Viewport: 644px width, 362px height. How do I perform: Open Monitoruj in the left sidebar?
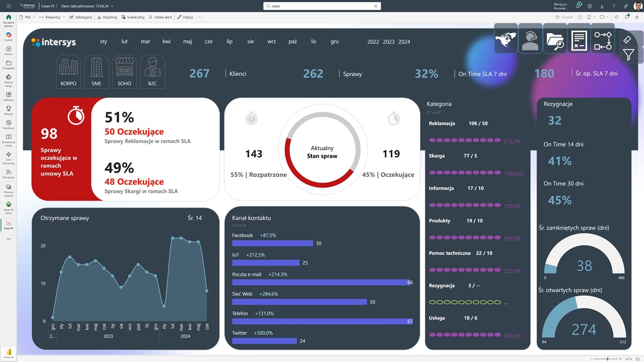[x=9, y=125]
